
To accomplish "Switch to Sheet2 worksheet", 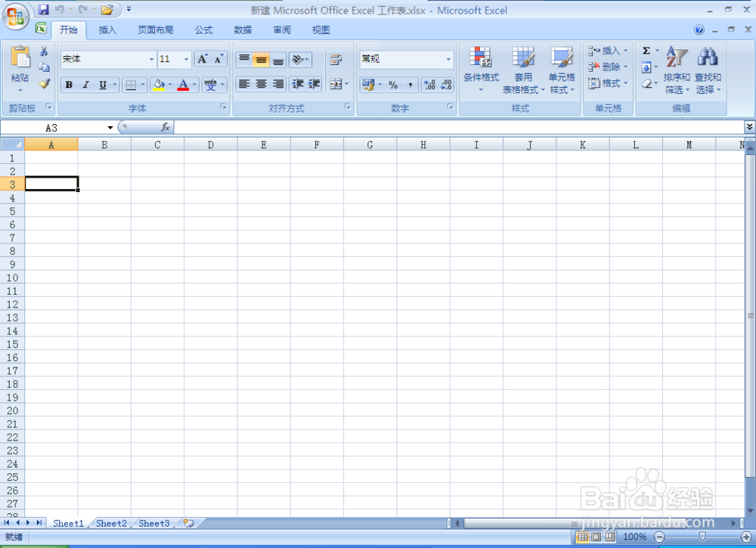I will [111, 523].
